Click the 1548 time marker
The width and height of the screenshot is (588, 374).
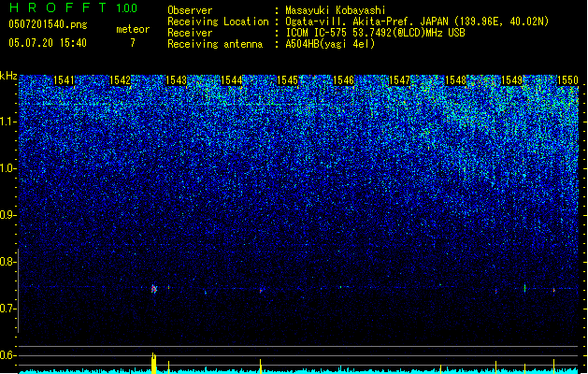[x=455, y=80]
